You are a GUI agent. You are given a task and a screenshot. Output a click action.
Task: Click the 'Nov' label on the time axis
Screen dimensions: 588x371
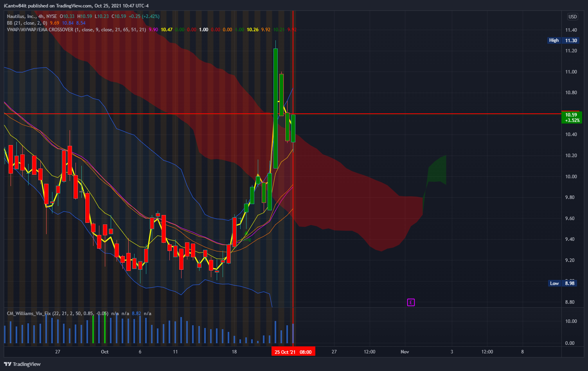coord(405,352)
